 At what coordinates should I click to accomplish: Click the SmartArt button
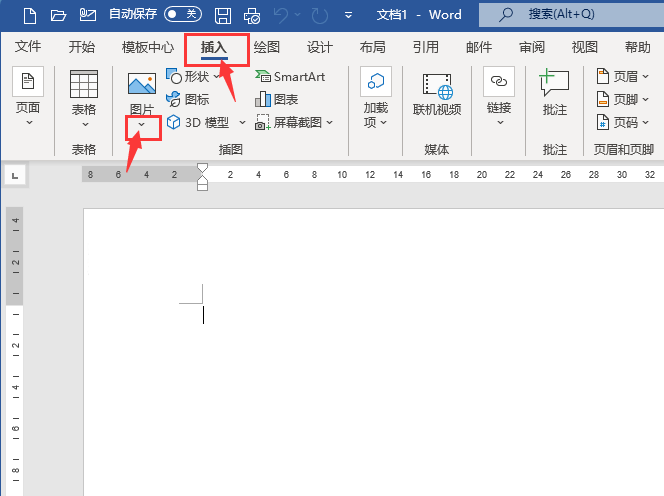click(x=290, y=77)
